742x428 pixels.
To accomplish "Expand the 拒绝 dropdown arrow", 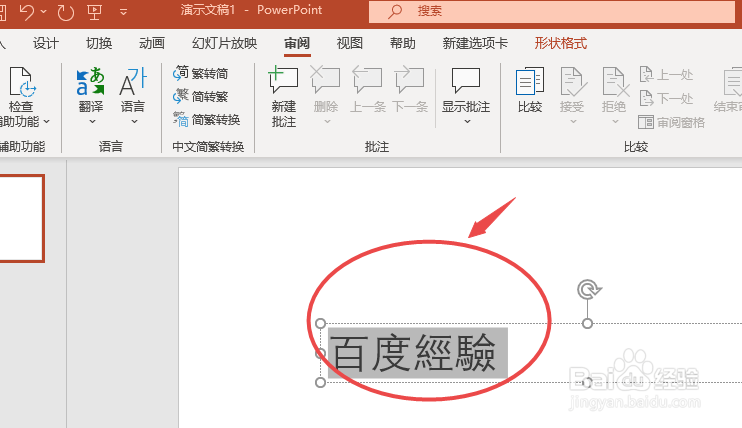I will (615, 122).
